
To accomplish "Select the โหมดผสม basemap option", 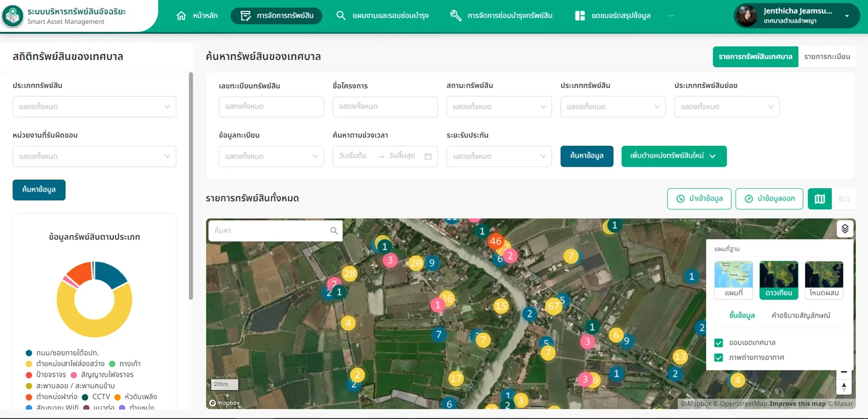I will 824,280.
